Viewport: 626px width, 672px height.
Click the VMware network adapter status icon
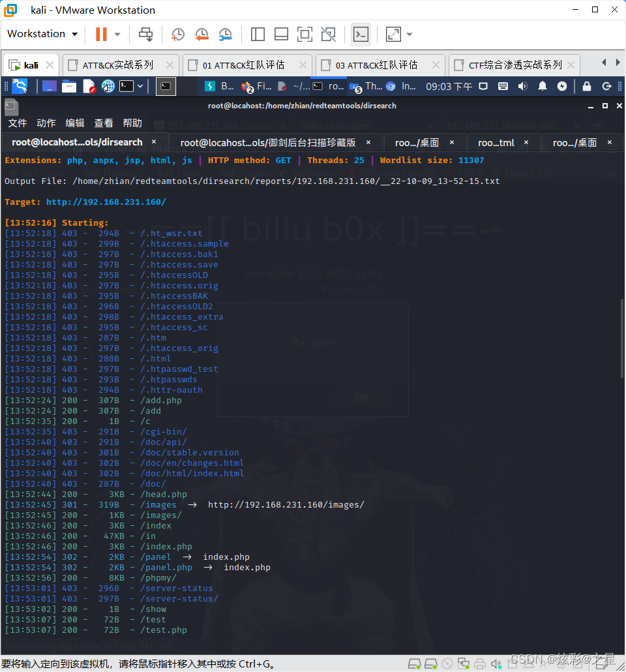pyautogui.click(x=464, y=664)
